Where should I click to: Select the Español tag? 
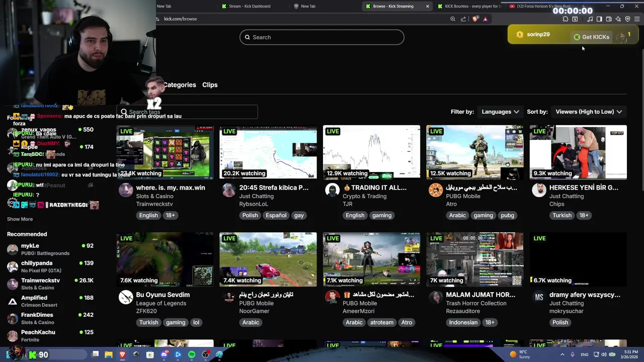pyautogui.click(x=276, y=215)
